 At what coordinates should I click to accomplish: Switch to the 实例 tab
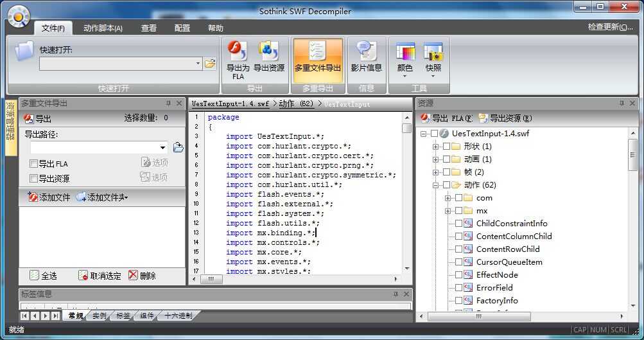point(99,316)
